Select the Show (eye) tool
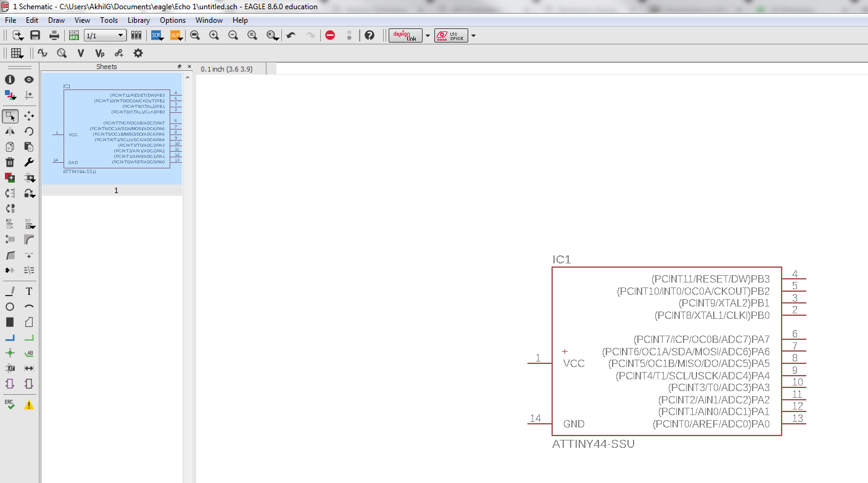Screen dimensions: 868x483 pyautogui.click(x=28, y=80)
